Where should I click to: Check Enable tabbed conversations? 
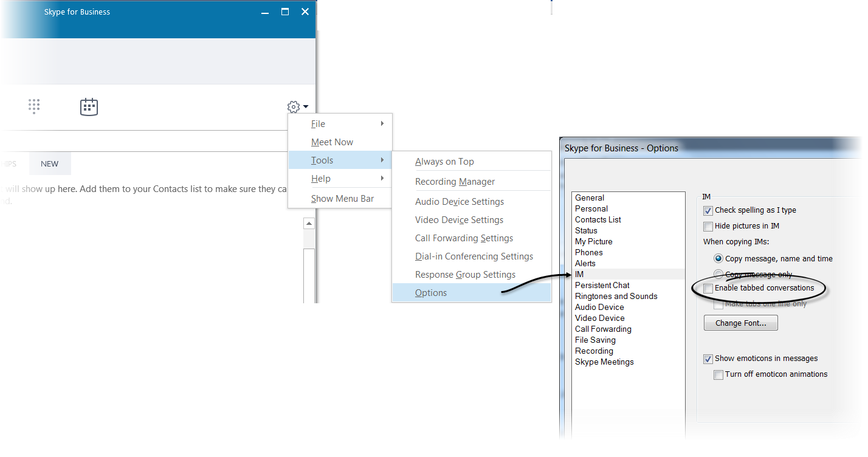(708, 288)
